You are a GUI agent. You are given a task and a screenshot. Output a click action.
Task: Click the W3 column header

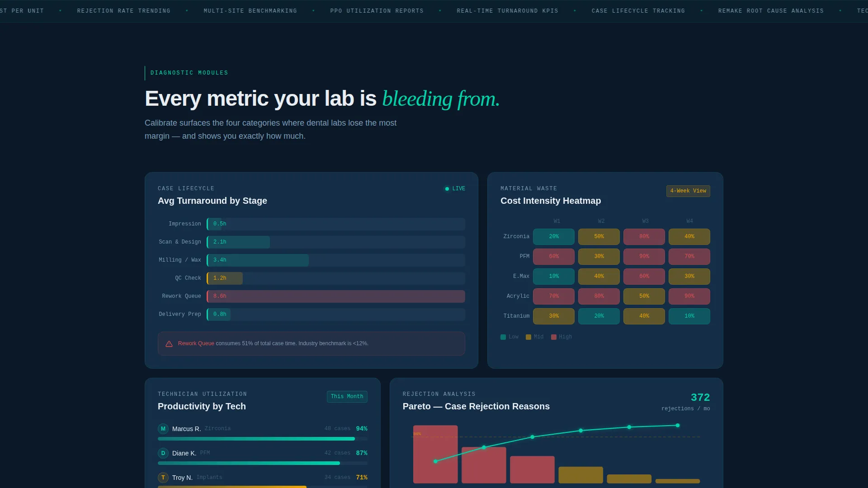pyautogui.click(x=646, y=221)
